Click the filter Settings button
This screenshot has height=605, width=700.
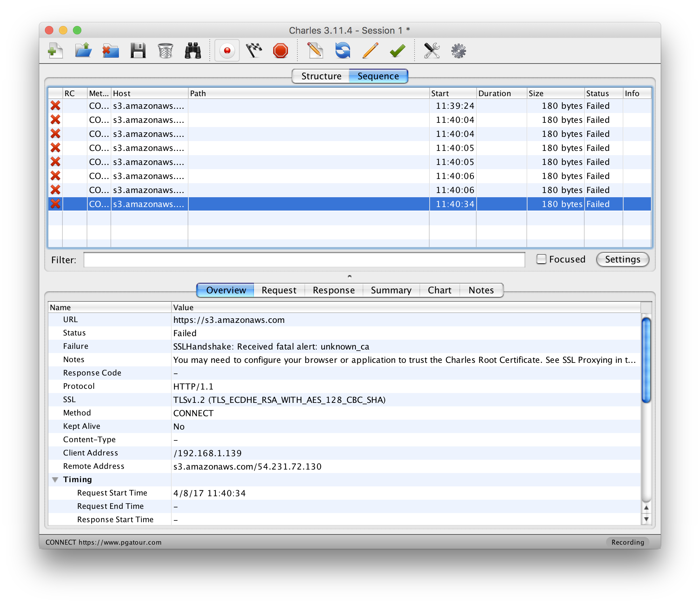click(x=622, y=259)
